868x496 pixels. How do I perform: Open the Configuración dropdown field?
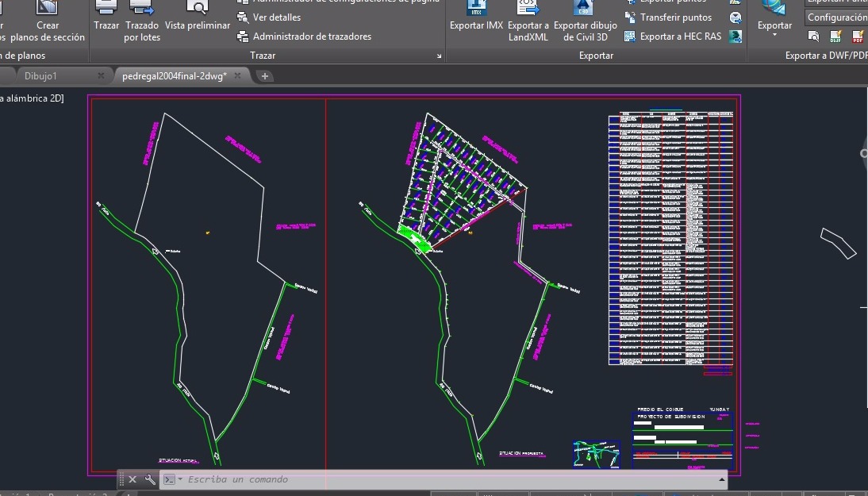point(837,17)
